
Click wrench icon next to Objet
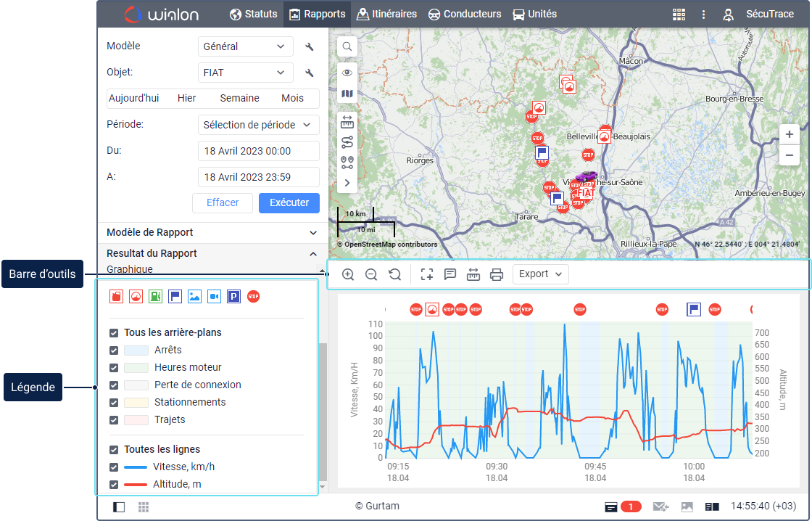coord(309,73)
